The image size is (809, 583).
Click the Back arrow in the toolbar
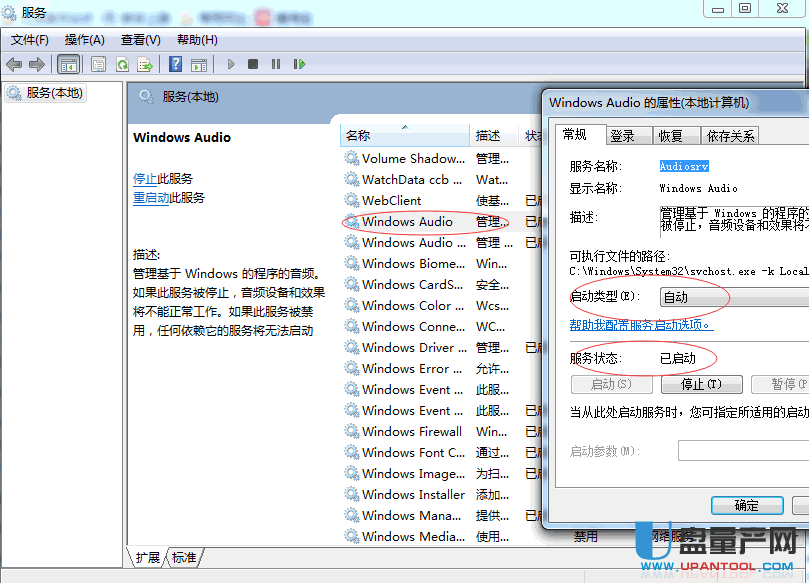click(x=14, y=64)
